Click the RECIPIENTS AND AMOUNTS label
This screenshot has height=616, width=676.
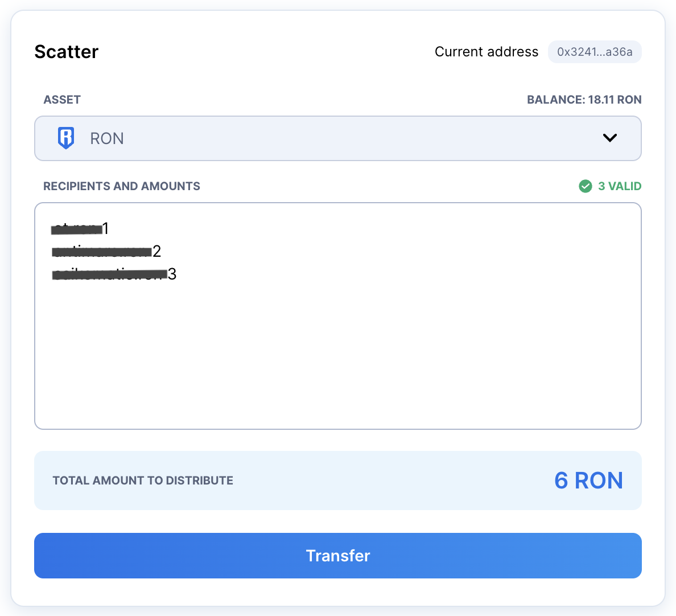(x=122, y=186)
